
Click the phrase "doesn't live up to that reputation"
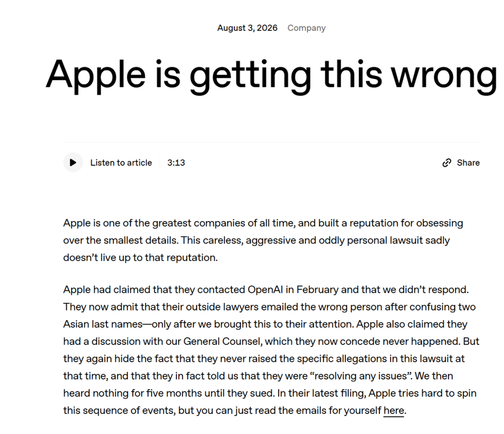tap(140, 258)
